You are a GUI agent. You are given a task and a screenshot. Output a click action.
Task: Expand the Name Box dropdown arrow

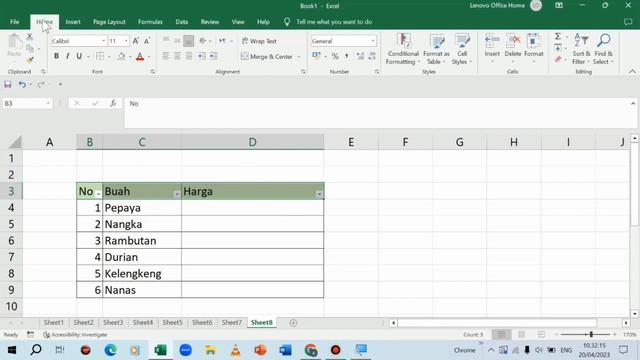point(48,103)
